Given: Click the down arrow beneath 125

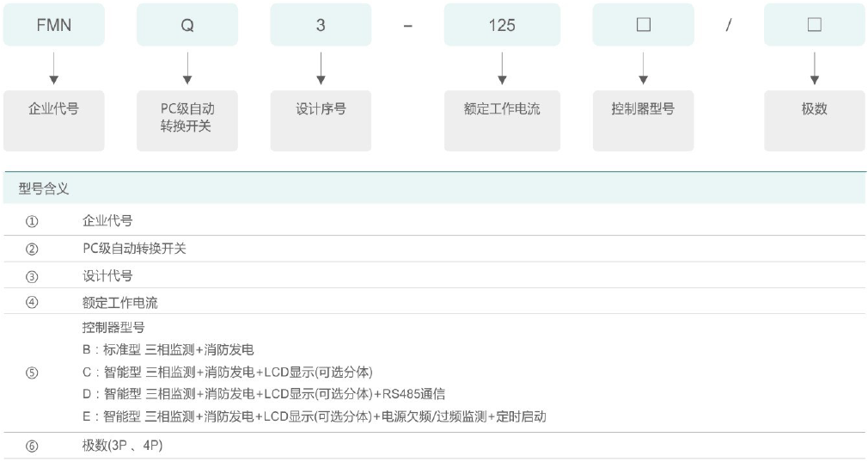Looking at the screenshot, I should [x=502, y=68].
